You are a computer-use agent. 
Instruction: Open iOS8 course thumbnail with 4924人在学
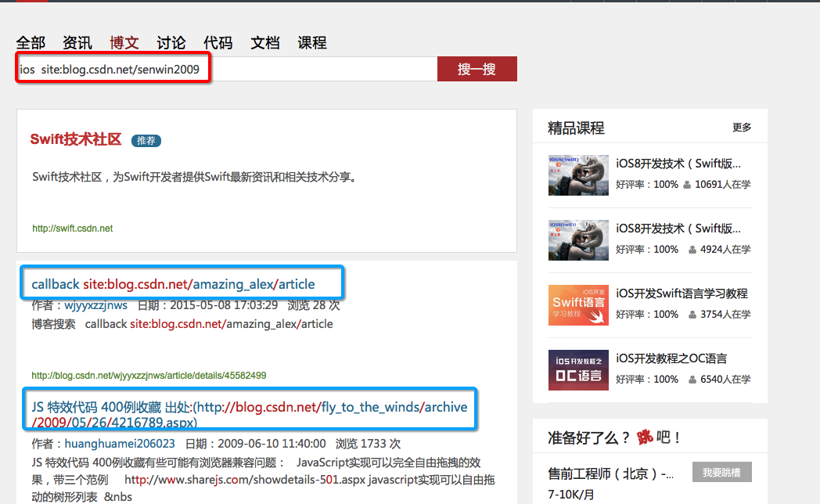click(578, 240)
